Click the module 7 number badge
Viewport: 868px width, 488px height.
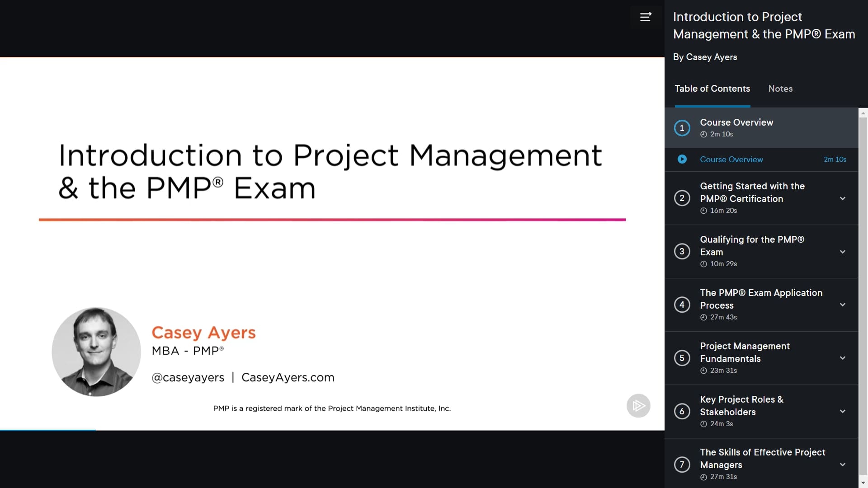click(x=682, y=465)
